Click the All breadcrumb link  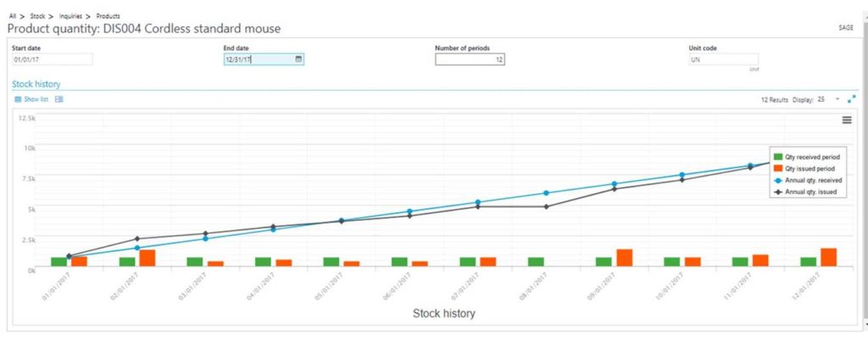click(x=13, y=16)
